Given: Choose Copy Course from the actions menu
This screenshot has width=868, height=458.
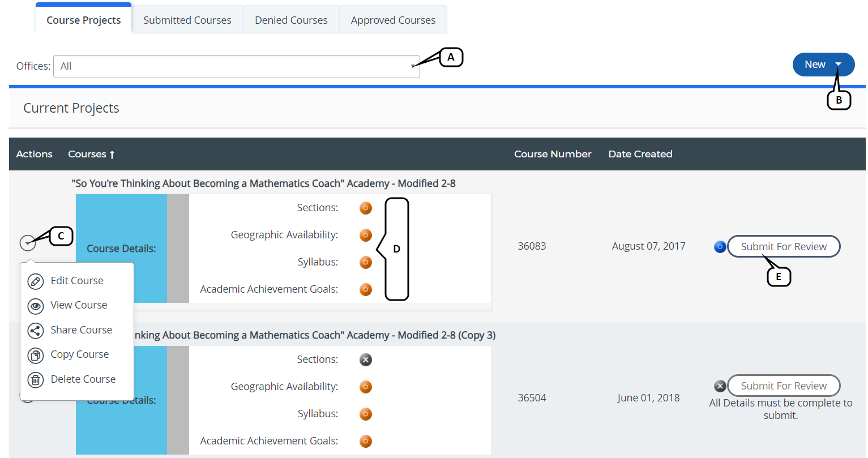Looking at the screenshot, I should tap(79, 354).
